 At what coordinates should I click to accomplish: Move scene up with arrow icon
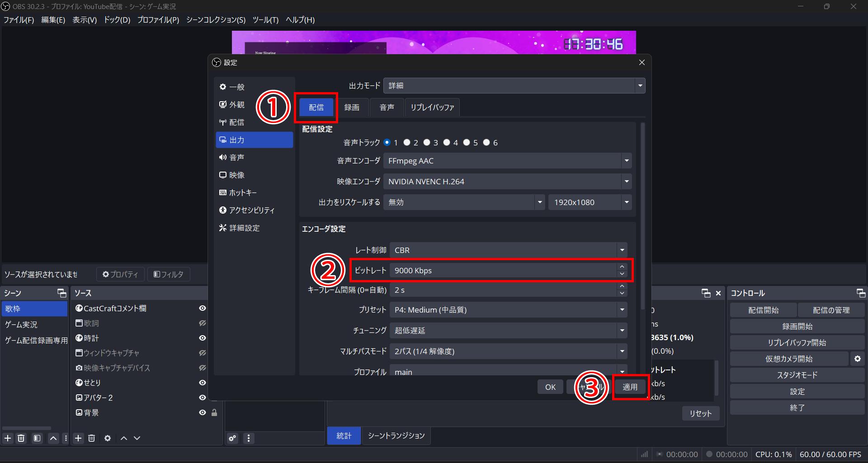click(53, 438)
